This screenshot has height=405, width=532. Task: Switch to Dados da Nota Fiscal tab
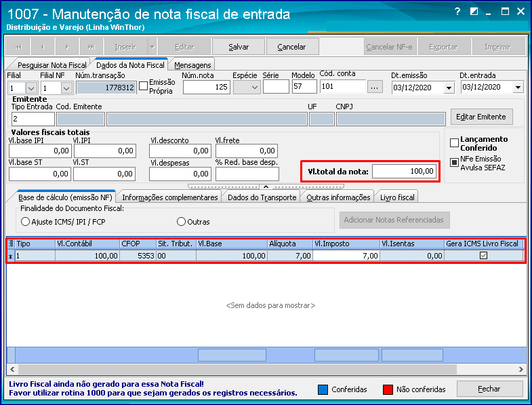[x=130, y=65]
